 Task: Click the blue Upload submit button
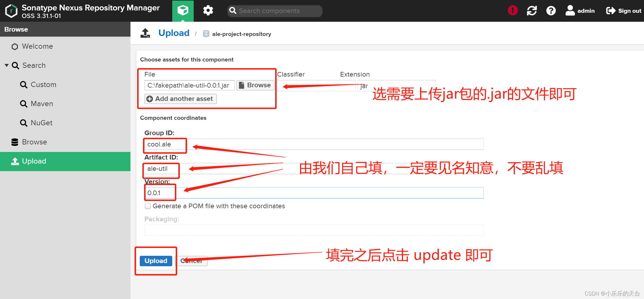pyautogui.click(x=156, y=261)
